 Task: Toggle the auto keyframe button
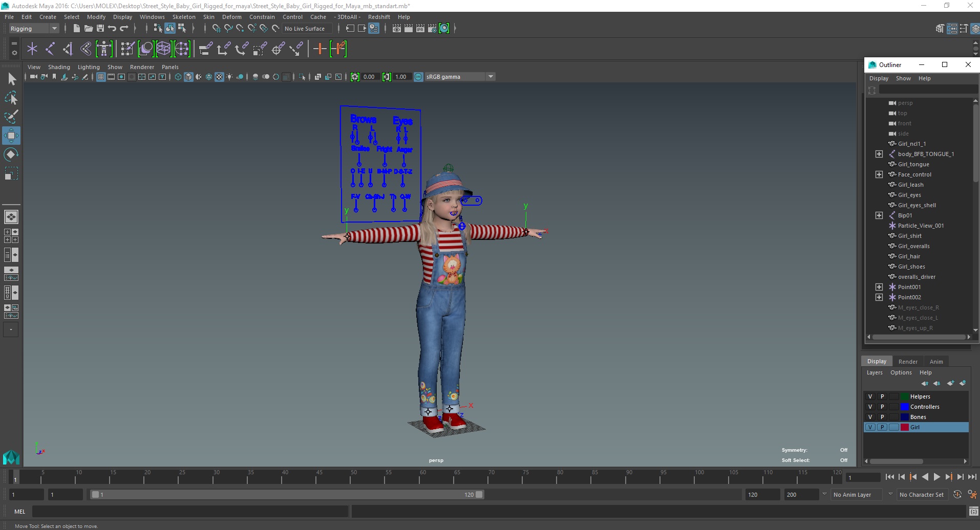(x=957, y=495)
